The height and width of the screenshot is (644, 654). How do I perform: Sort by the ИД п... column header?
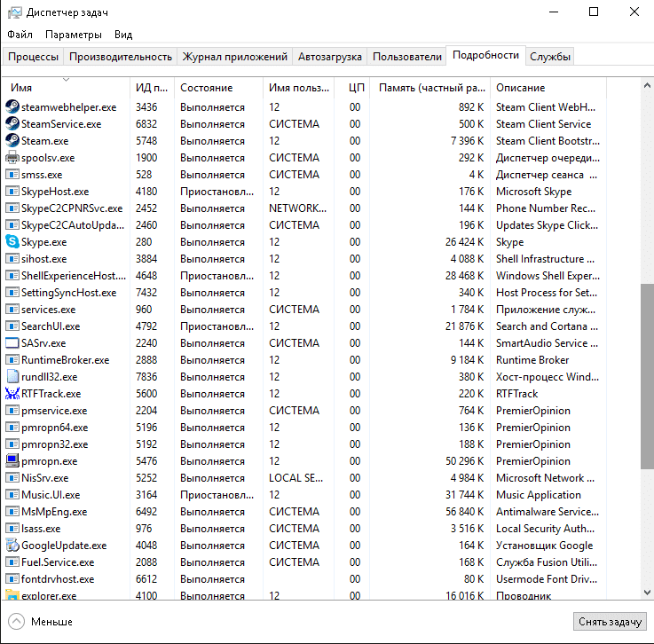coord(152,88)
